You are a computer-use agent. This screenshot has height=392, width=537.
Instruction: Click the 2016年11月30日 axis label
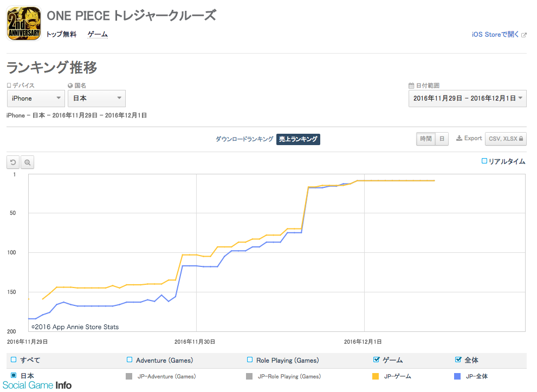[195, 342]
